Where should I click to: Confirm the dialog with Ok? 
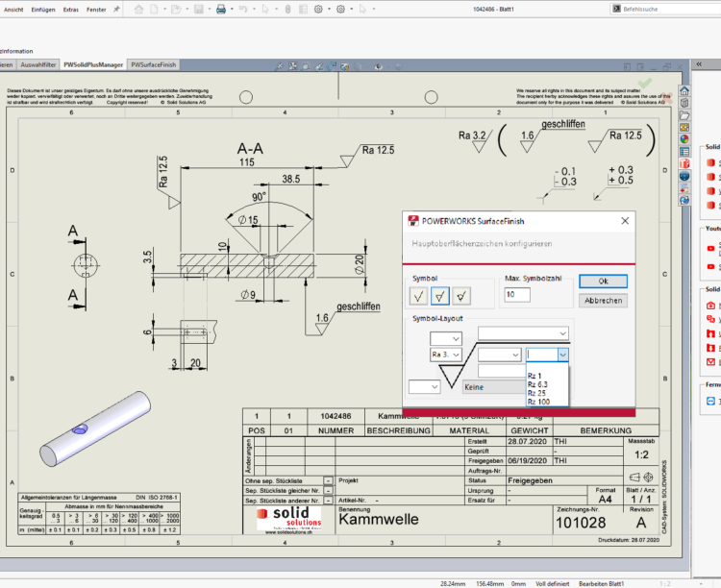coord(604,282)
